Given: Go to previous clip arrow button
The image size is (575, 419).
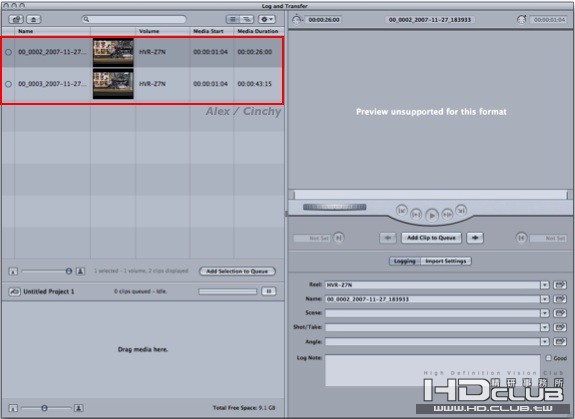Looking at the screenshot, I should pyautogui.click(x=388, y=238).
